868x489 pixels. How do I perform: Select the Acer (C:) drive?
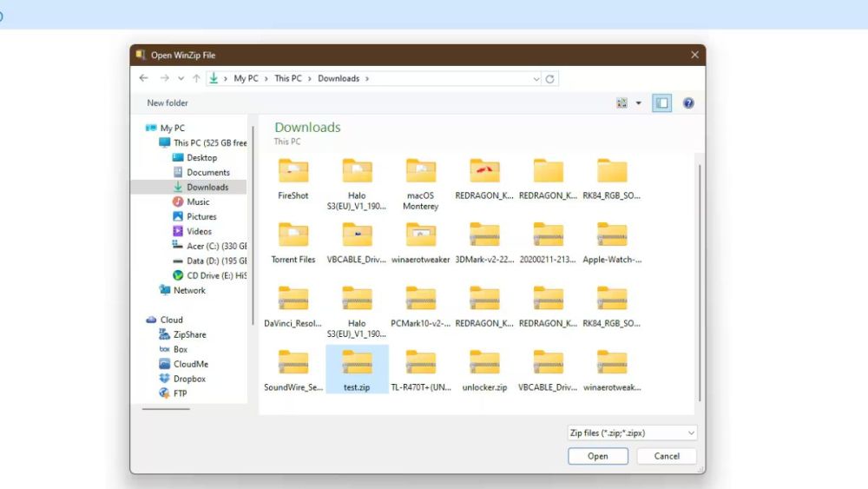[209, 246]
